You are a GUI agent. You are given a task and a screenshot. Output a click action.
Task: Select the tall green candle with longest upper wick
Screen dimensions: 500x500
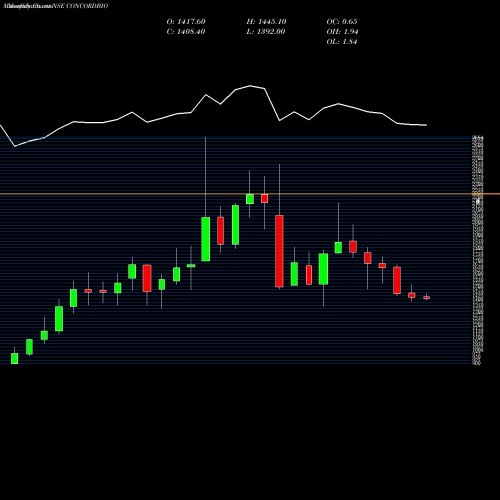pos(206,239)
